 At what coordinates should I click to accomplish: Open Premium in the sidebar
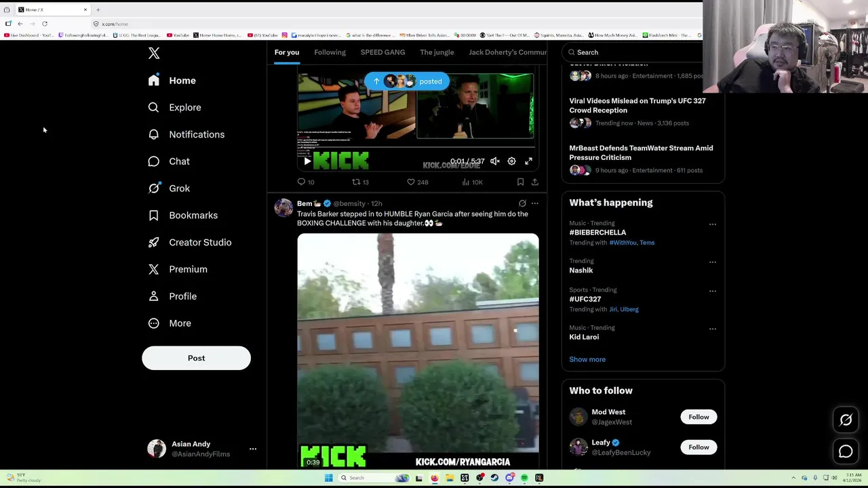click(x=178, y=269)
